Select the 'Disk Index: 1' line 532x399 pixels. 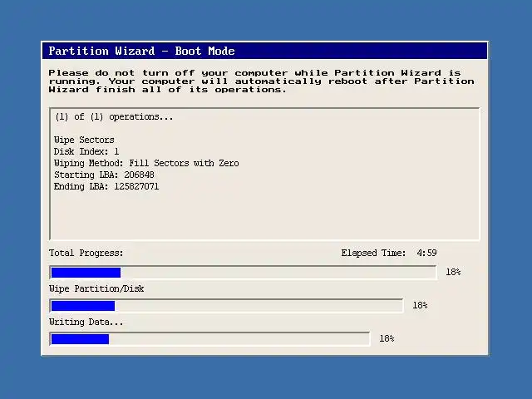[x=86, y=151]
